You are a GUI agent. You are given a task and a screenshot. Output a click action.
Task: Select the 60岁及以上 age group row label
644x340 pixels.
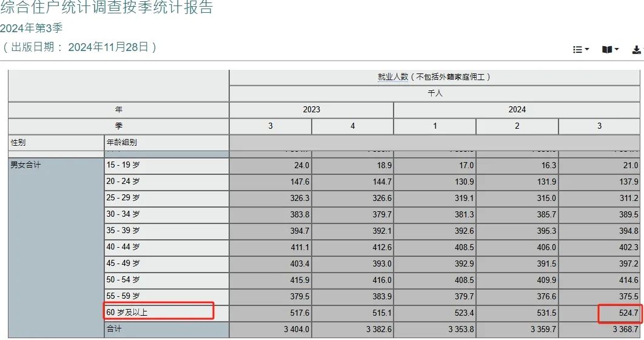[128, 313]
